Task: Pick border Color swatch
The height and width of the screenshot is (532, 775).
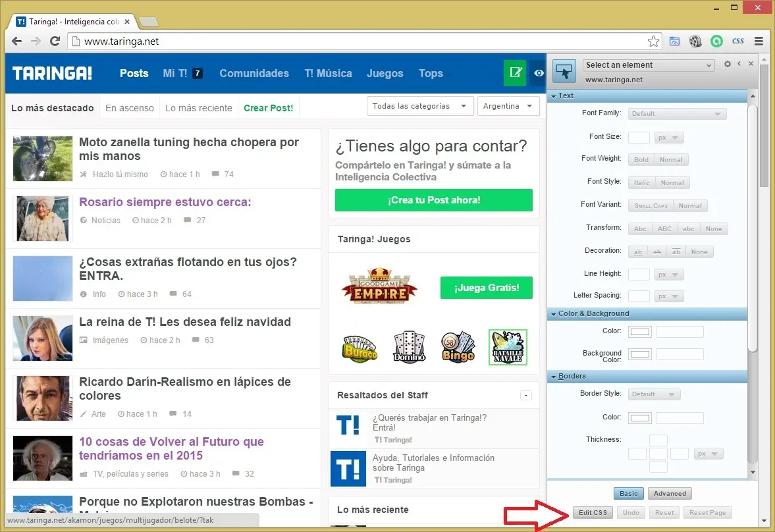Action: click(x=639, y=418)
